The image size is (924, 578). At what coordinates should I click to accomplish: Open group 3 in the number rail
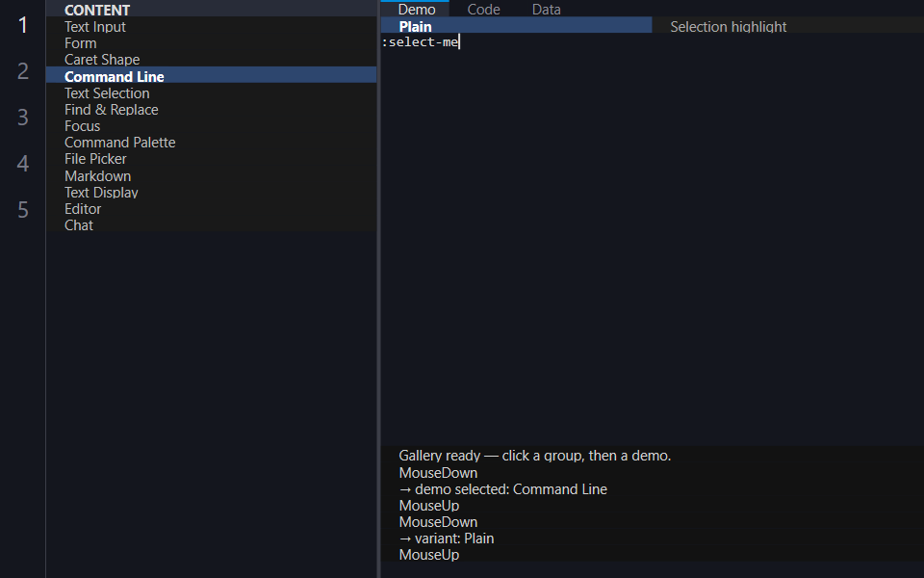(22, 118)
